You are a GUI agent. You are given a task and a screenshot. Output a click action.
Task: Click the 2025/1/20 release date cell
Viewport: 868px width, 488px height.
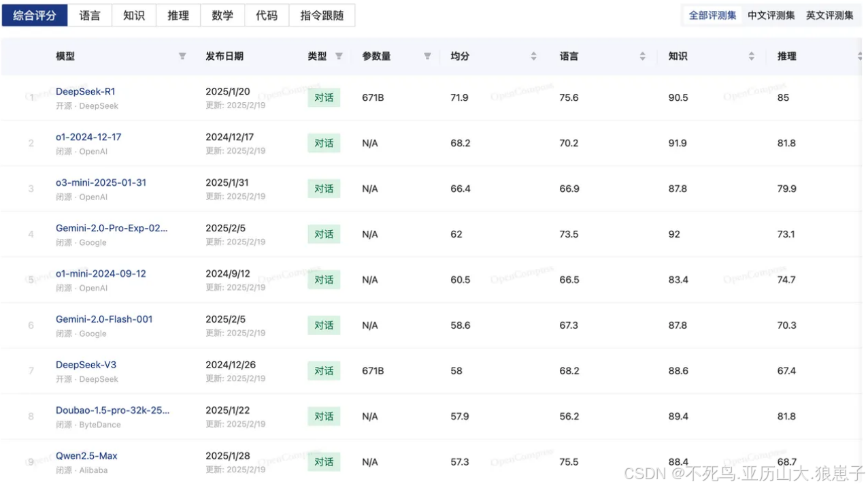(228, 92)
